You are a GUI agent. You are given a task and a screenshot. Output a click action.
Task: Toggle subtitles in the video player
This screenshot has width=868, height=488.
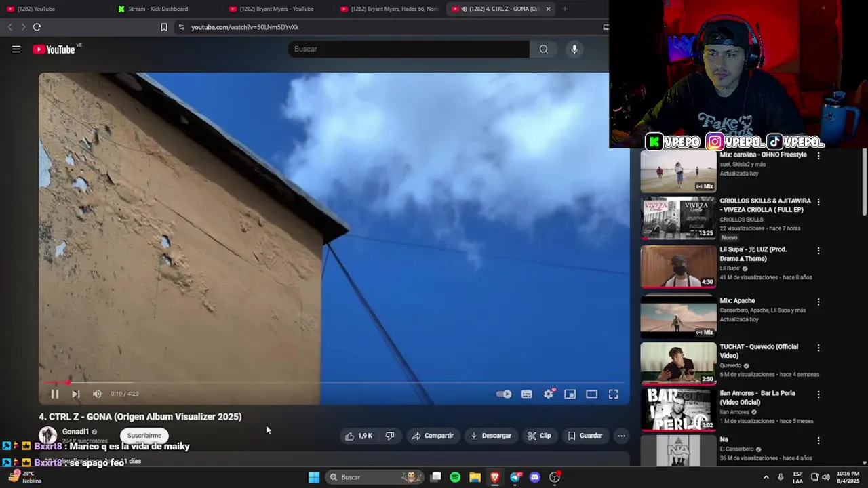coord(526,394)
